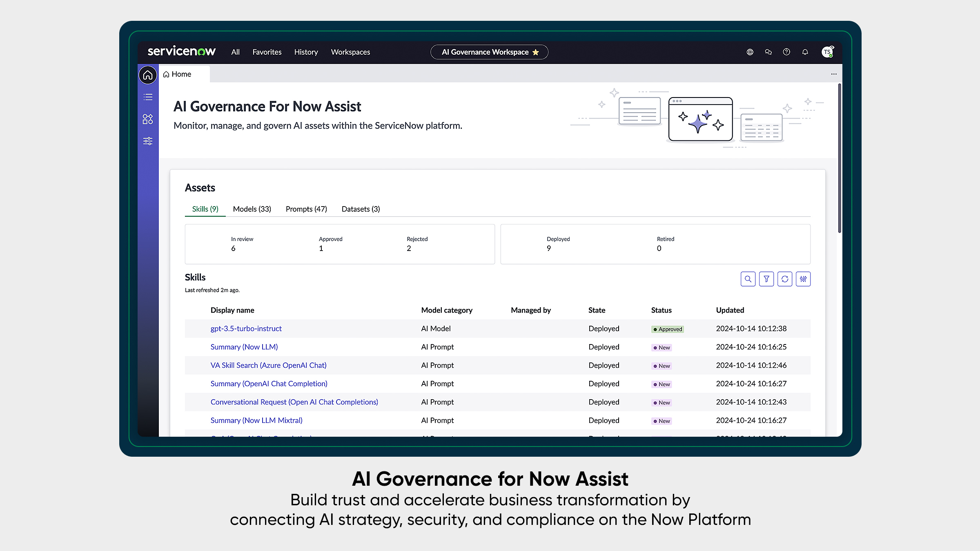Click the Favorites menu item

click(267, 52)
